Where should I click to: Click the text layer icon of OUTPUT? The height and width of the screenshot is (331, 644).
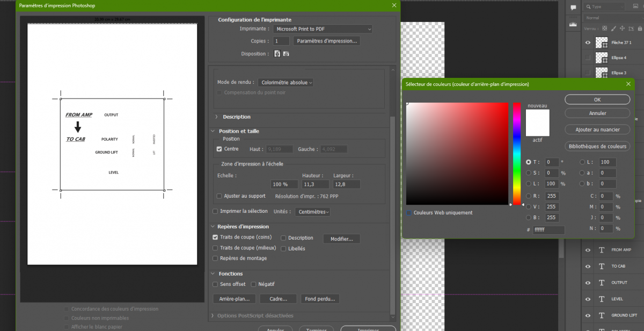coord(601,283)
